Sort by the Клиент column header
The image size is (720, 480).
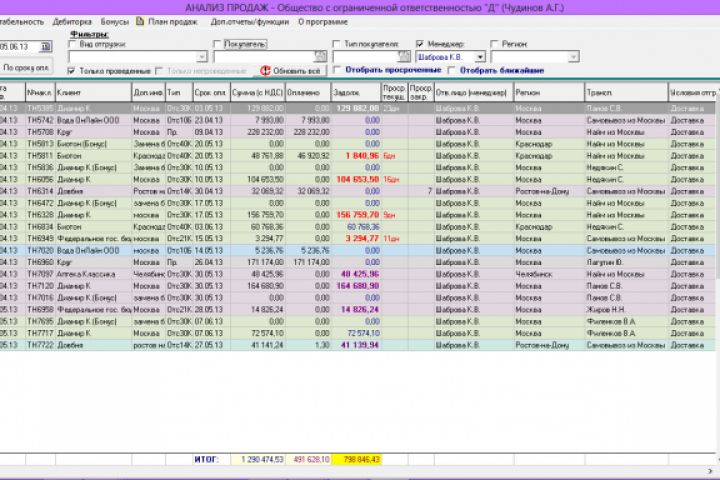(x=93, y=92)
